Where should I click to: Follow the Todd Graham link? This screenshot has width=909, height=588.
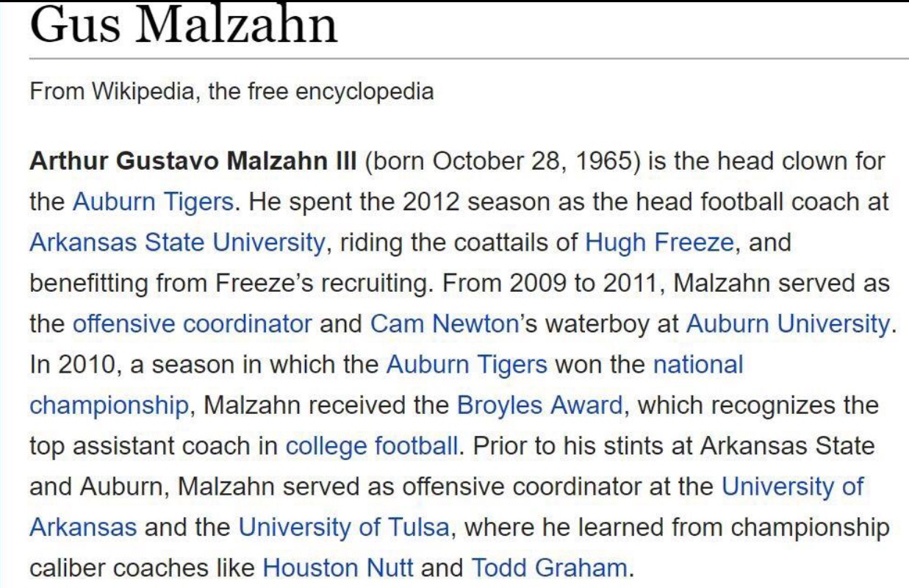(549, 567)
